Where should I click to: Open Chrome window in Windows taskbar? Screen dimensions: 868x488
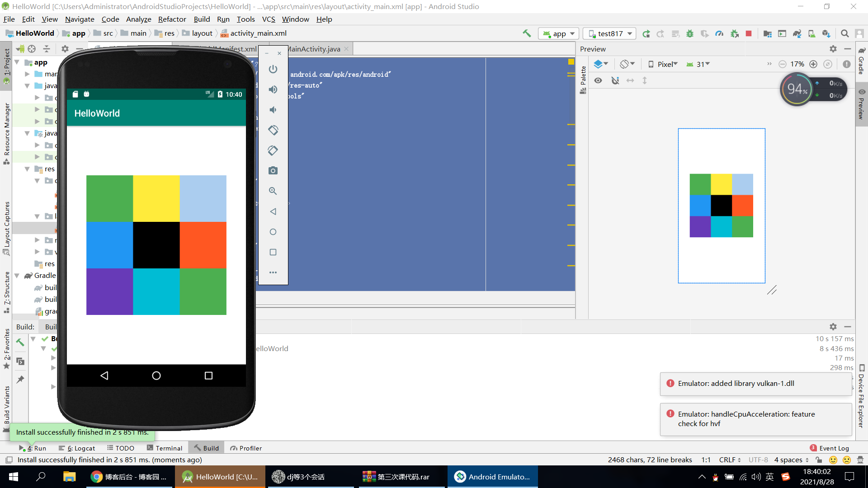pos(129,477)
